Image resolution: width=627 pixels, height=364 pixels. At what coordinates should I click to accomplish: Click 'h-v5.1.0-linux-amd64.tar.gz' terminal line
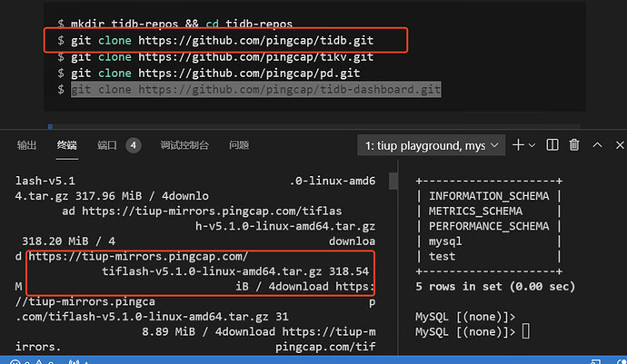tap(285, 226)
